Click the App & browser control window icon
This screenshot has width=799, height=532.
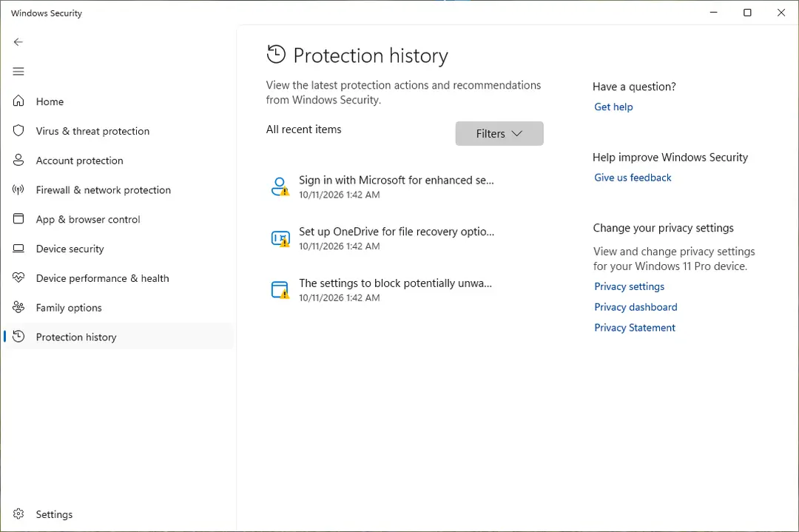tap(18, 218)
